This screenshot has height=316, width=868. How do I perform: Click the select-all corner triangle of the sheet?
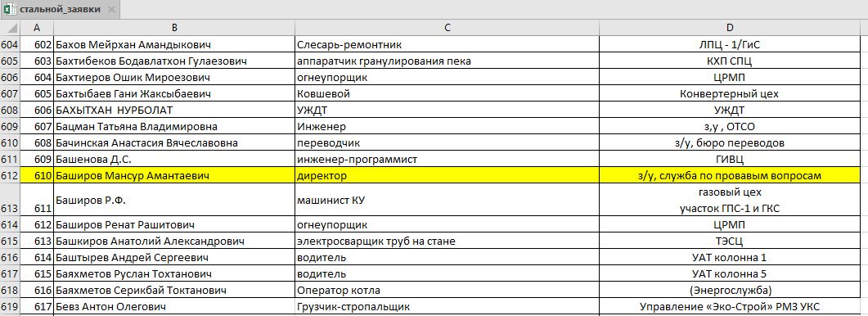pyautogui.click(x=10, y=28)
